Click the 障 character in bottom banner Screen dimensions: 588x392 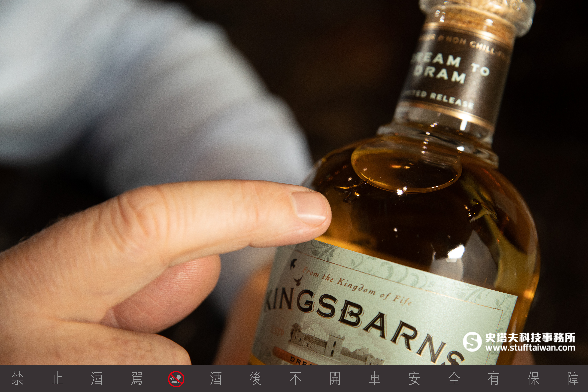click(x=573, y=379)
